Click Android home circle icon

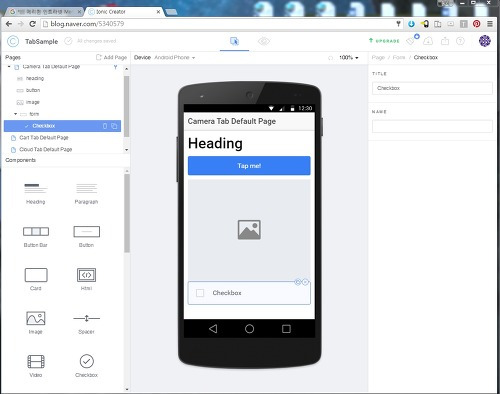point(249,329)
